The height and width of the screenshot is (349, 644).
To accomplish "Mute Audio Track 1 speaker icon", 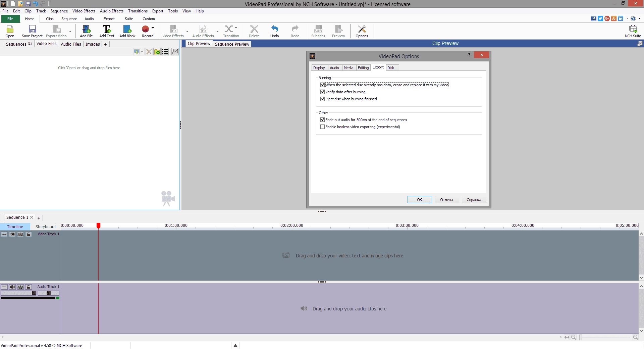I will (12, 287).
